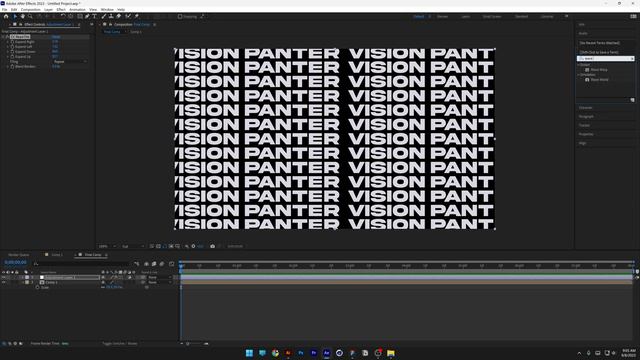Select the Hand tool
This screenshot has height=360, width=640.
pyautogui.click(x=22, y=16)
